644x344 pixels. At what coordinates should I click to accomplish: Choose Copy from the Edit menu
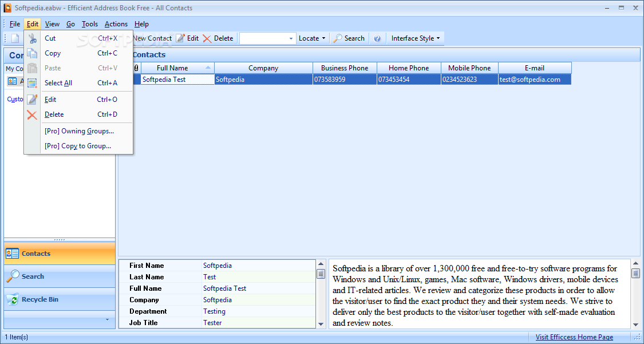(x=78, y=53)
